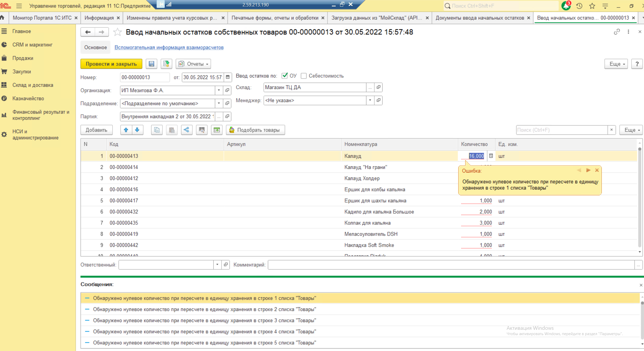Select the Основное section button

(95, 47)
